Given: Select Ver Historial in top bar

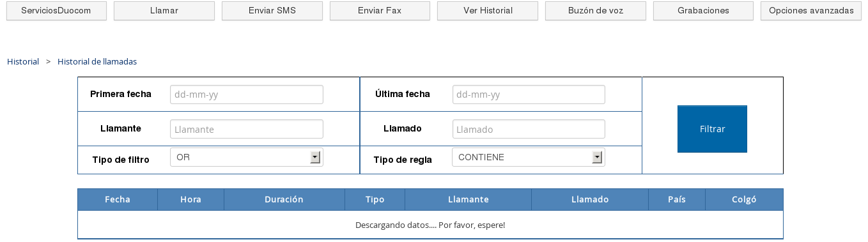Looking at the screenshot, I should [x=488, y=11].
